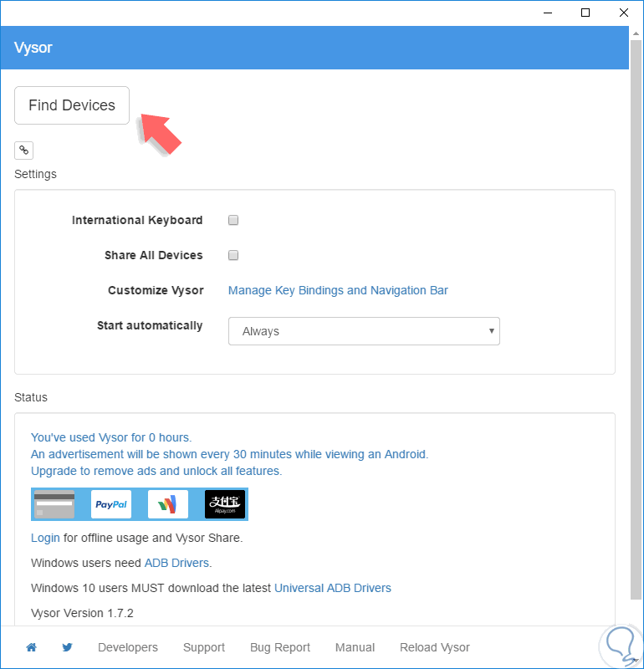
Task: Choose the PayPal payment icon
Action: (111, 504)
